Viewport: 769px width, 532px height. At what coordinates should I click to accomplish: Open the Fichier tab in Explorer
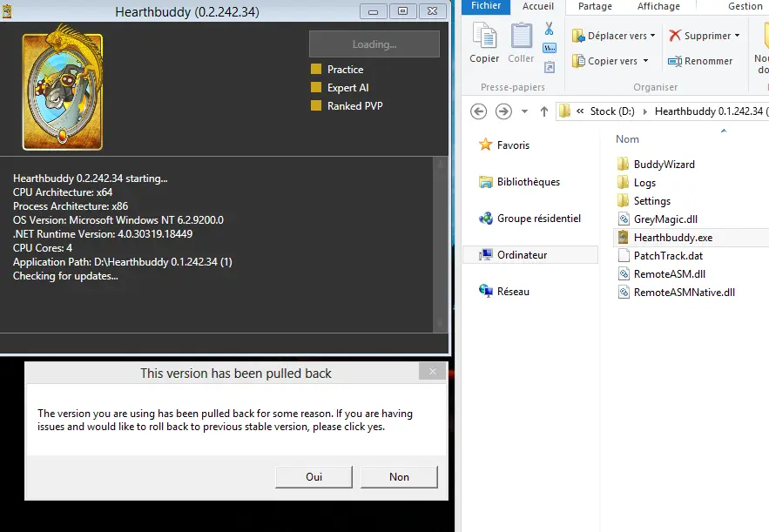click(x=486, y=6)
